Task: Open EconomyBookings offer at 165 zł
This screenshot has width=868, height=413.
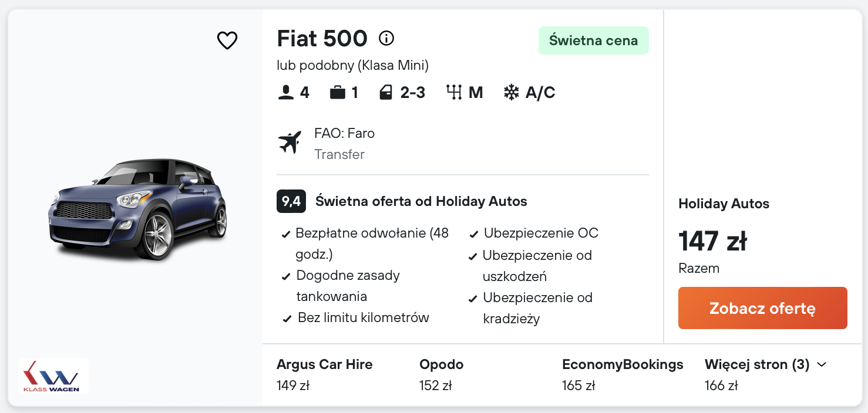Action: 622,374
